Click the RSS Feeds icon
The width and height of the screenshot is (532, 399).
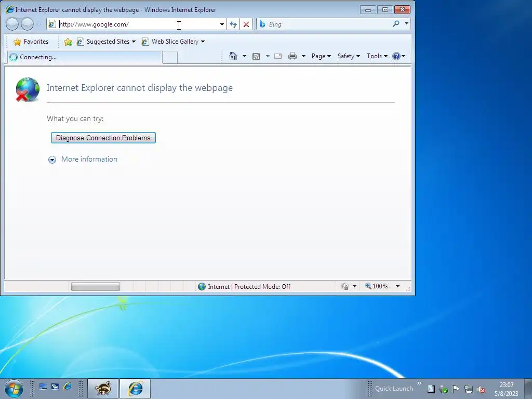click(256, 56)
